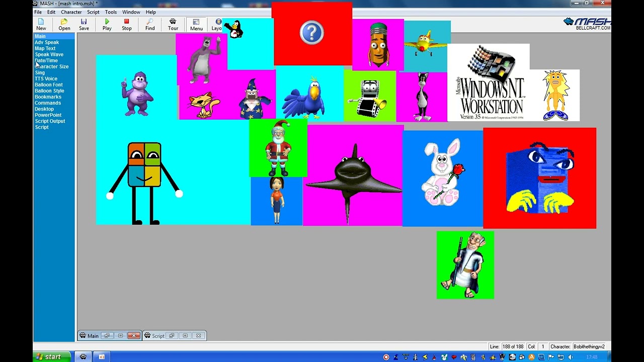Screen dimensions: 644x362
Task: Select Adv Speak in the sidebar
Action: 47,42
